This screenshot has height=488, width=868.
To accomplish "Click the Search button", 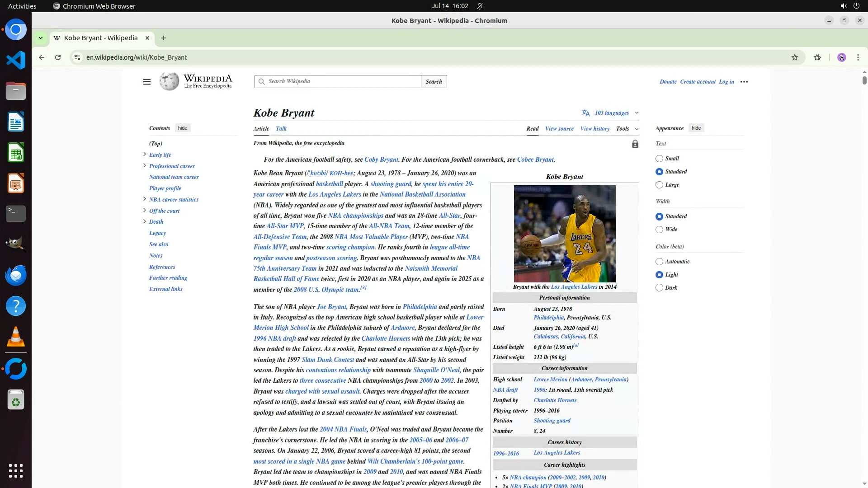I will [434, 82].
